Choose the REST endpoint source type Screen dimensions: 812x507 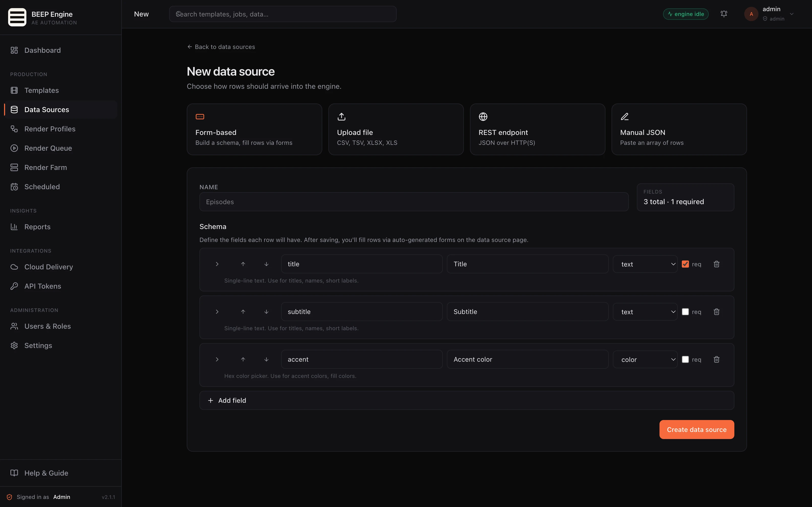(x=537, y=129)
